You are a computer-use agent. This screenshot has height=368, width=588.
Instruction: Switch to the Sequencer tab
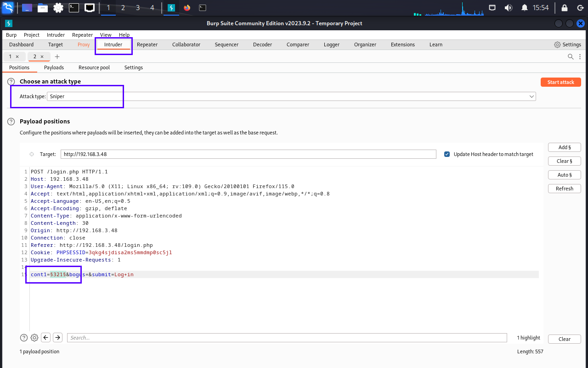click(x=226, y=45)
